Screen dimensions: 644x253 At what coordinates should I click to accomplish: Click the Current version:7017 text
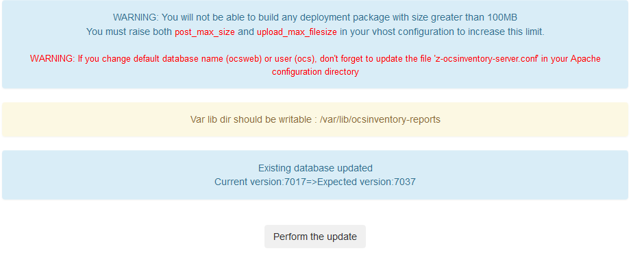click(x=260, y=182)
